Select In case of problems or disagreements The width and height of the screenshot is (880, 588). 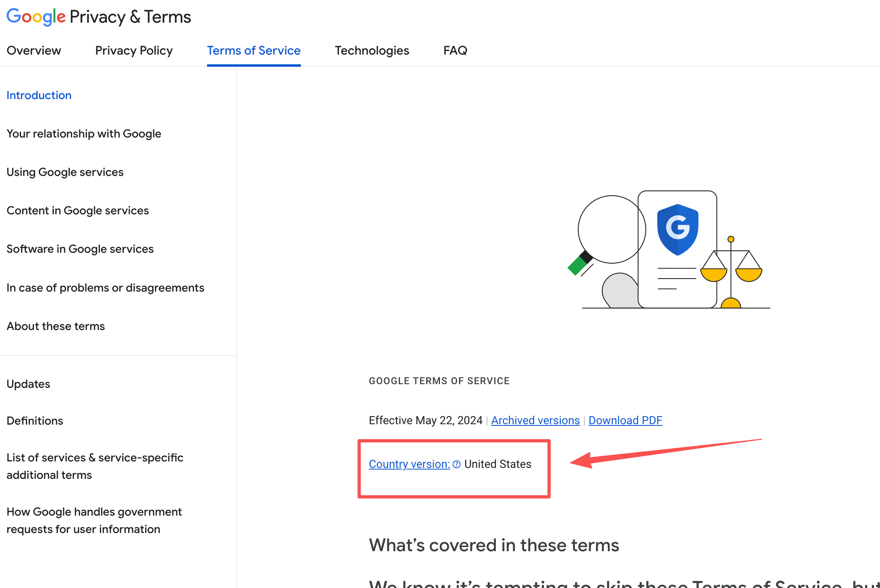click(x=106, y=288)
